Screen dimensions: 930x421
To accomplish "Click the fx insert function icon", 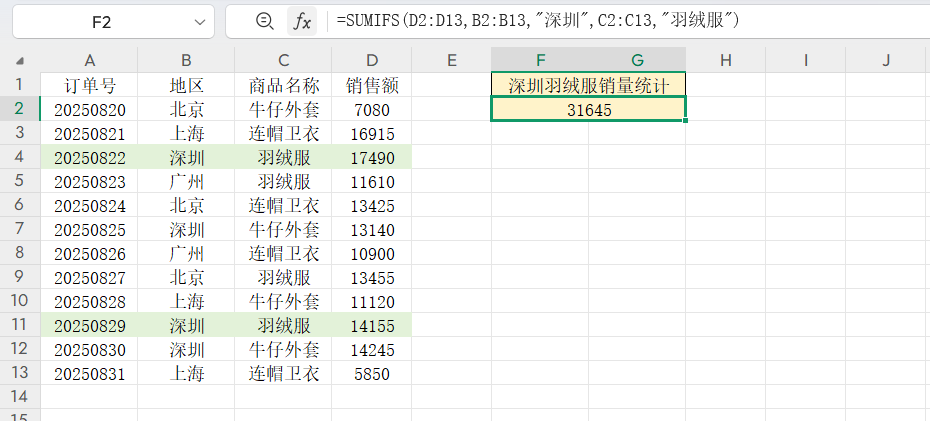I will 301,21.
